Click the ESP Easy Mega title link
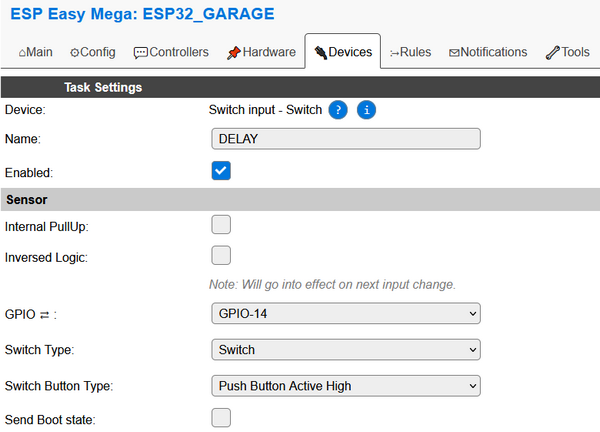This screenshot has height=432, width=600. [x=142, y=14]
